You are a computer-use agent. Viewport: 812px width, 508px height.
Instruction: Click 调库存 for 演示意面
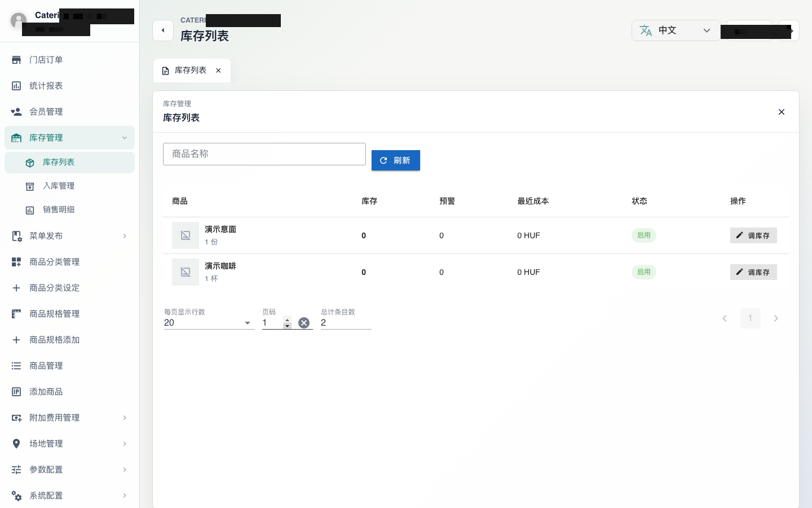[x=753, y=235]
